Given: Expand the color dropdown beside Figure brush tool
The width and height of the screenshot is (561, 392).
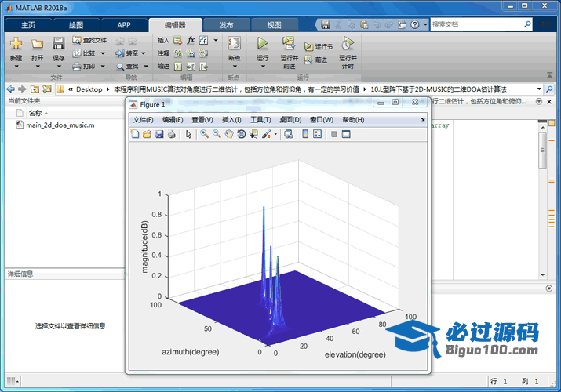Looking at the screenshot, I should [275, 134].
